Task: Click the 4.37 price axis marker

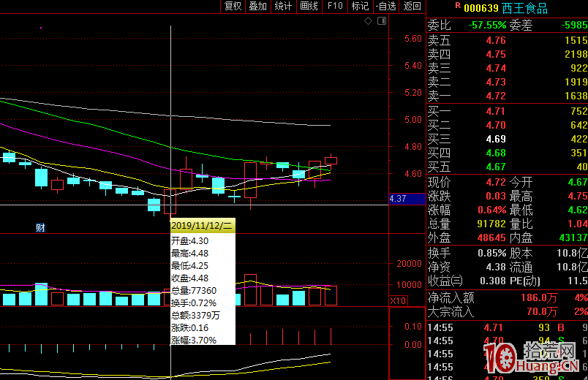Action: (407, 199)
